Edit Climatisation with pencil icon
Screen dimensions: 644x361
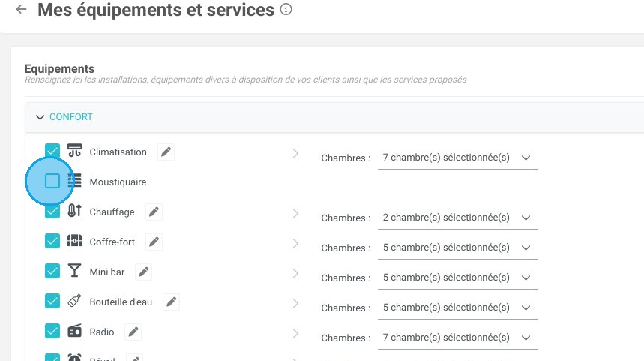166,152
